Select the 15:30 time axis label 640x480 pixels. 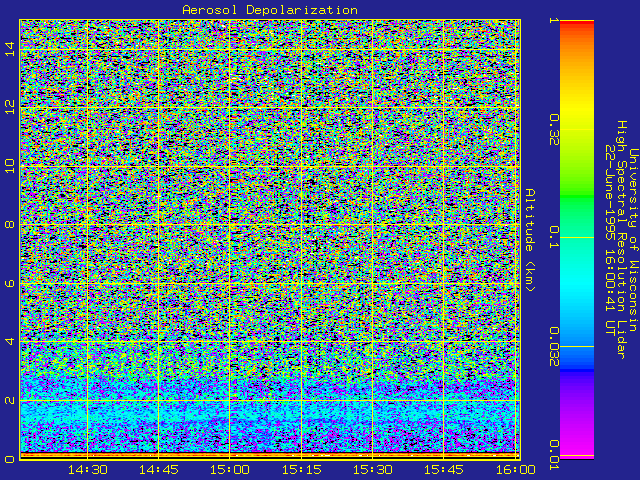(x=372, y=470)
